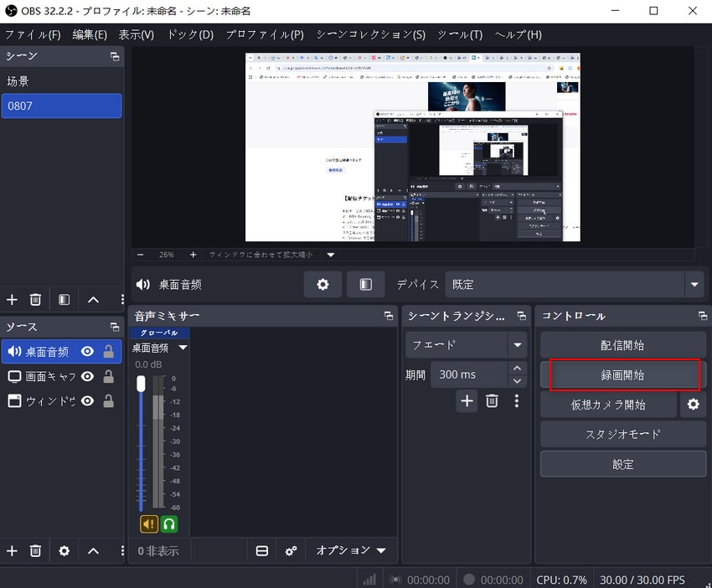Open properties gear for 桌面音频 in the source bar
The height and width of the screenshot is (588, 712).
click(x=322, y=285)
